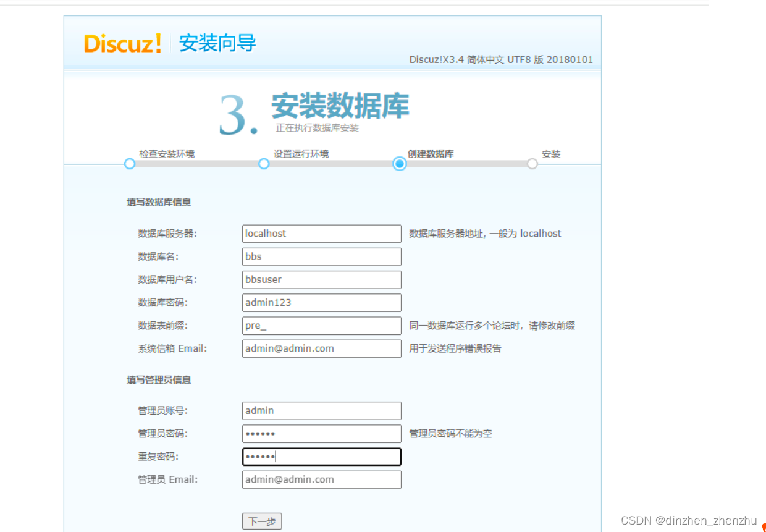Click the 重复密码 password field
This screenshot has height=532, width=766.
(x=322, y=457)
